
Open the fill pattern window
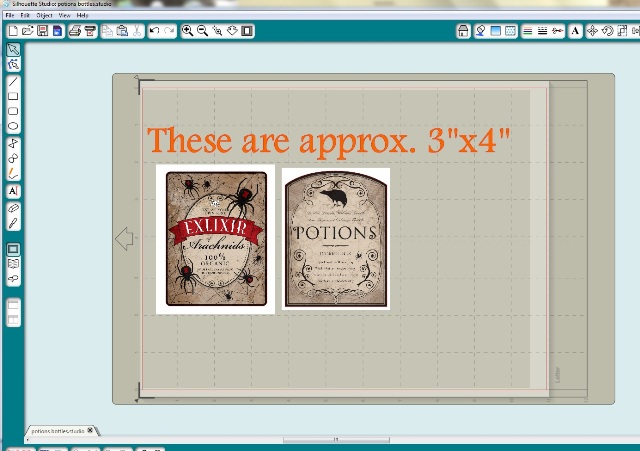pos(510,31)
